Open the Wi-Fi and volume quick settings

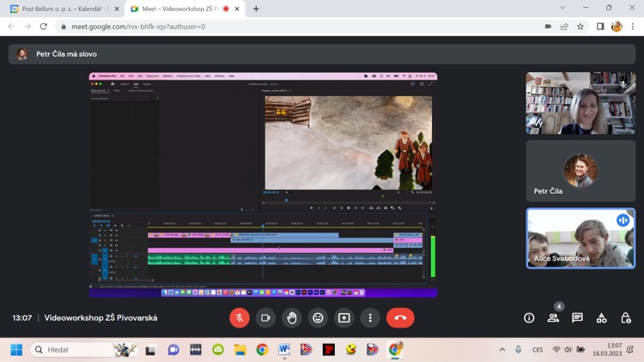[568, 350]
